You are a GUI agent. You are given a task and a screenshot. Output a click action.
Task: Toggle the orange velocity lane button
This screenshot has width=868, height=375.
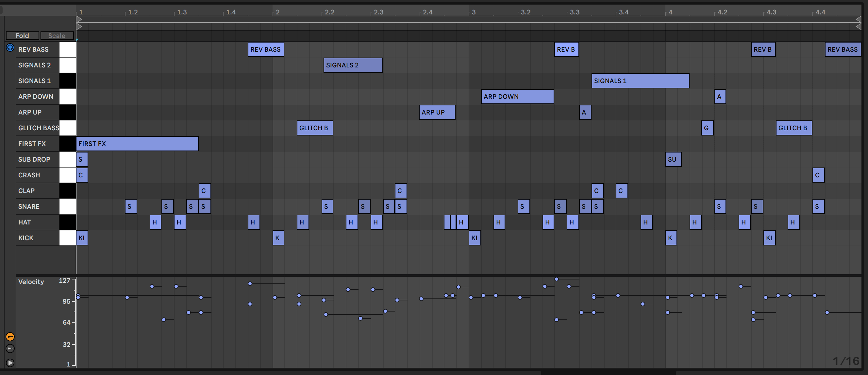pos(10,336)
